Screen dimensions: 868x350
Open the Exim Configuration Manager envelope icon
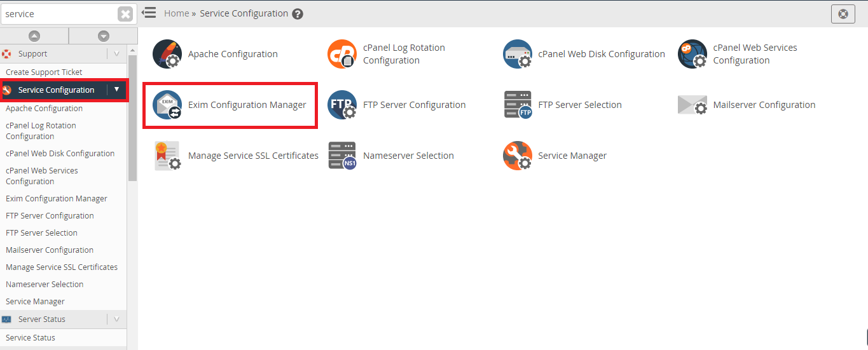coord(167,105)
